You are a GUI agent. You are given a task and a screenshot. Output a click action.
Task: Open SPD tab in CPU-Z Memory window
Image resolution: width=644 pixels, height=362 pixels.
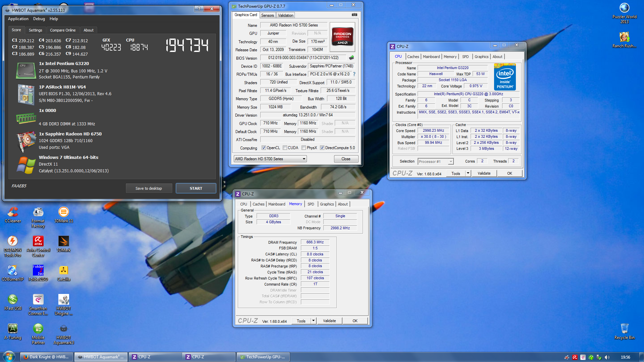(x=311, y=204)
